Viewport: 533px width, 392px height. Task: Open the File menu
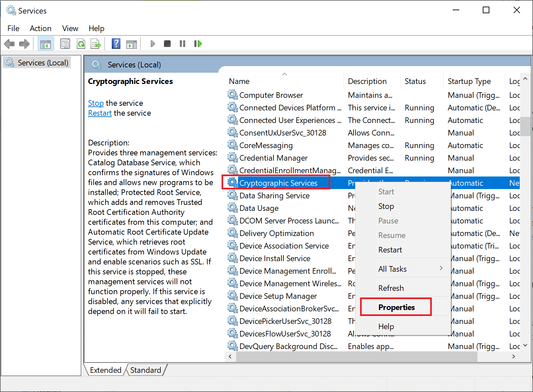[x=13, y=28]
